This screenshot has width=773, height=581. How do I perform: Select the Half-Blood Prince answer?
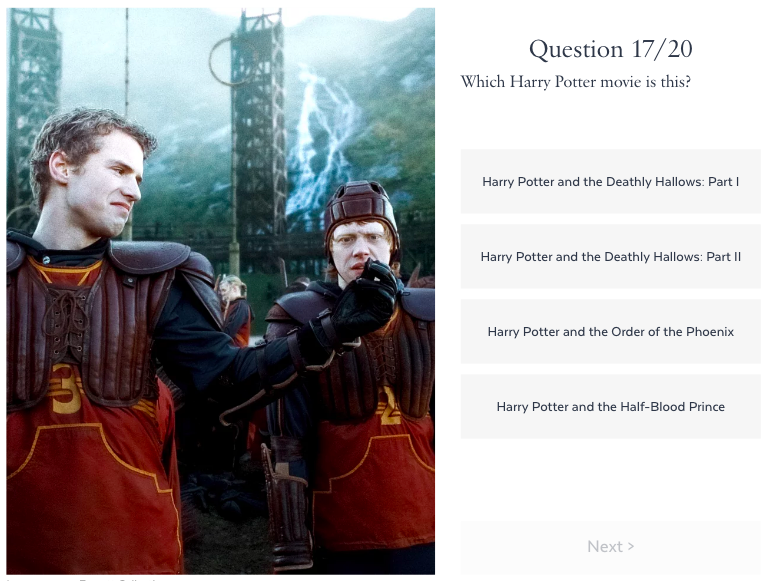tap(610, 406)
